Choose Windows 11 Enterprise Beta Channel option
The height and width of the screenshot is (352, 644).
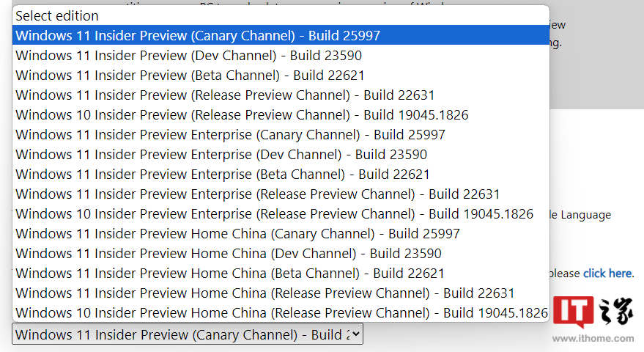pos(223,174)
